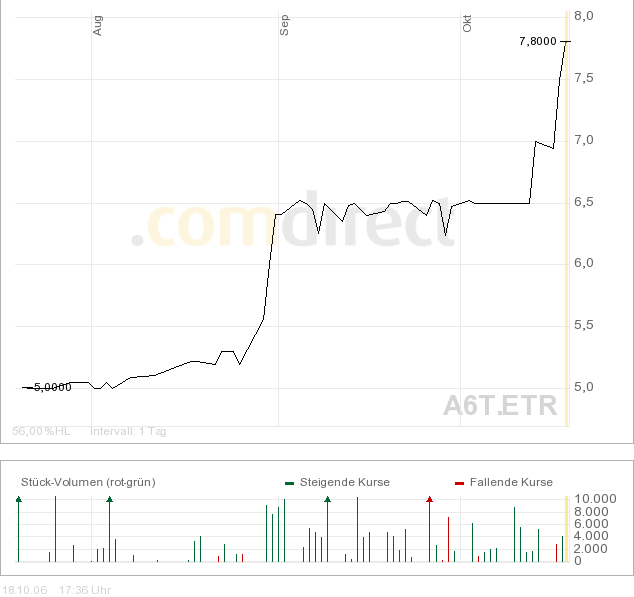Click the Intervall: 1 Tag label
Image resolution: width=634 pixels, height=597 pixels.
tap(128, 432)
